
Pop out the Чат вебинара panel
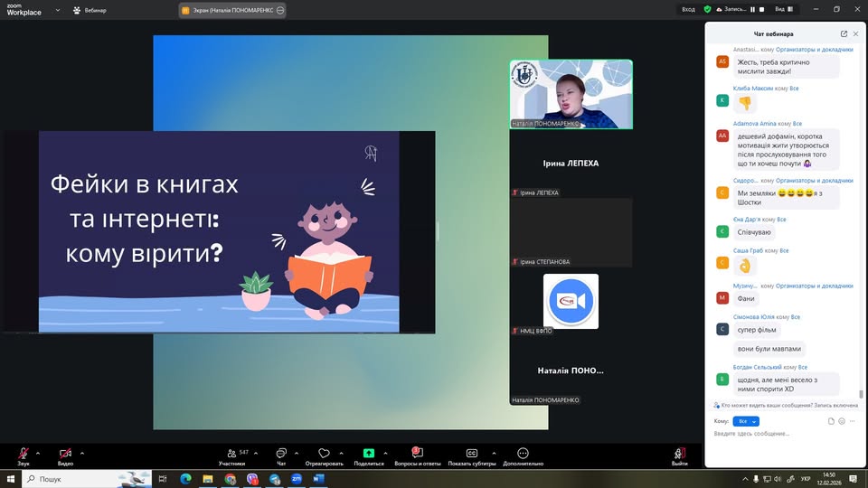point(844,33)
